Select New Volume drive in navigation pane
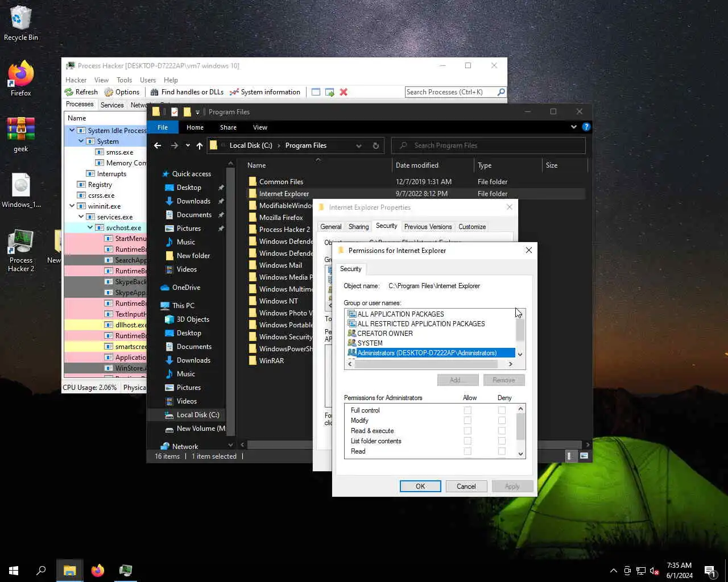 (195, 429)
